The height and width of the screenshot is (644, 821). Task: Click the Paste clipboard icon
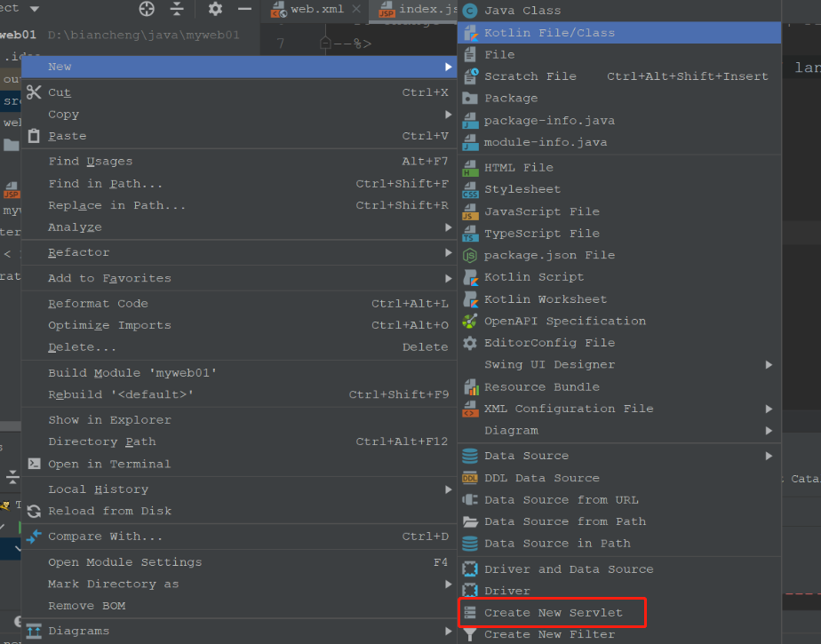coord(34,136)
